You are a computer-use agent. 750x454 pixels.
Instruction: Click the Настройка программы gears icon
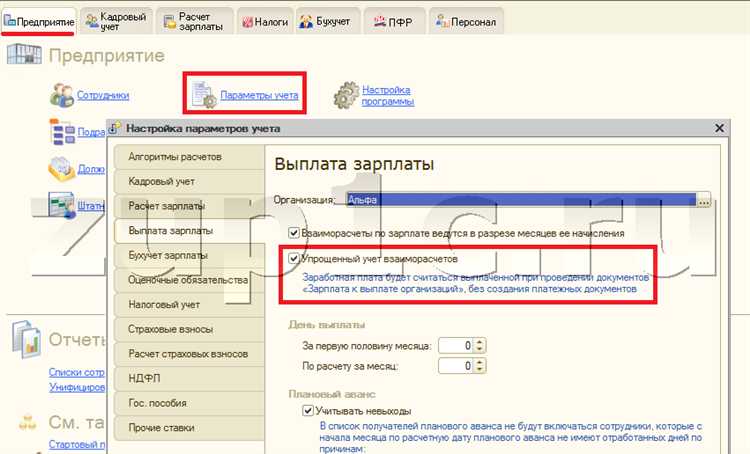click(346, 95)
